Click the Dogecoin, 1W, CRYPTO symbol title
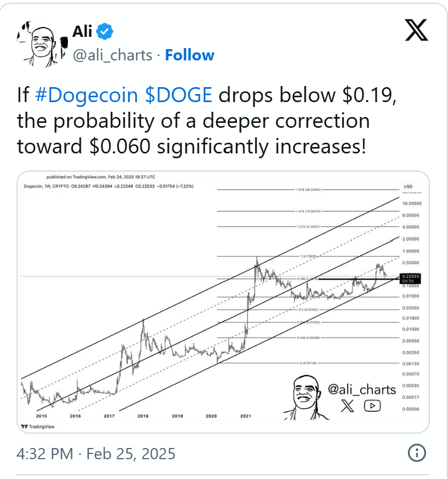This screenshot has width=448, height=479. [47, 186]
